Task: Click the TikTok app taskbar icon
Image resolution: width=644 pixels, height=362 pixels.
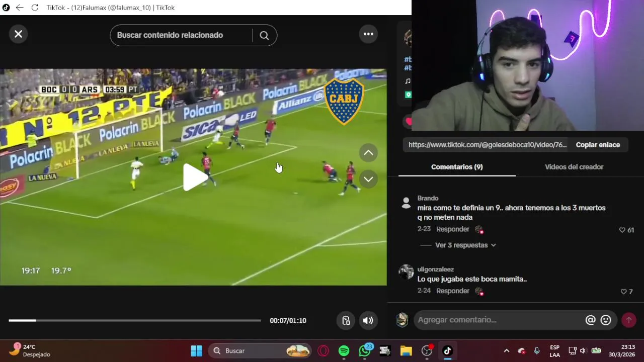Action: coord(447,351)
